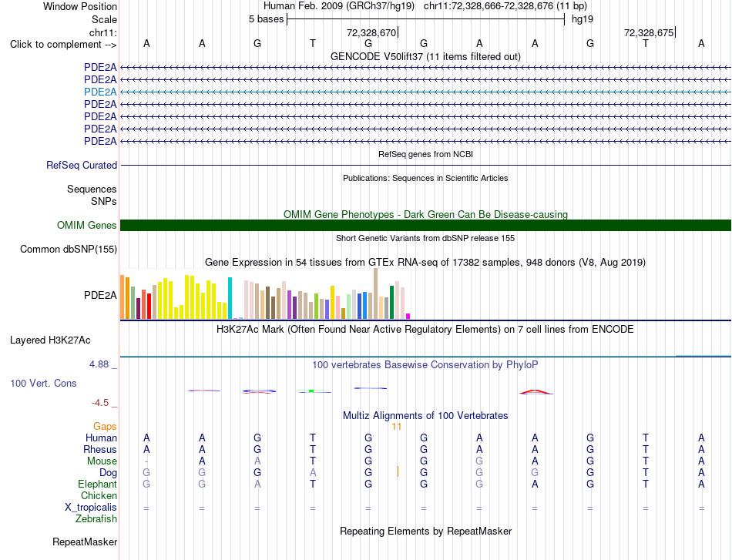Click the RefSeq Curated track label
Image resolution: width=732 pixels, height=560 pixels.
[82, 165]
